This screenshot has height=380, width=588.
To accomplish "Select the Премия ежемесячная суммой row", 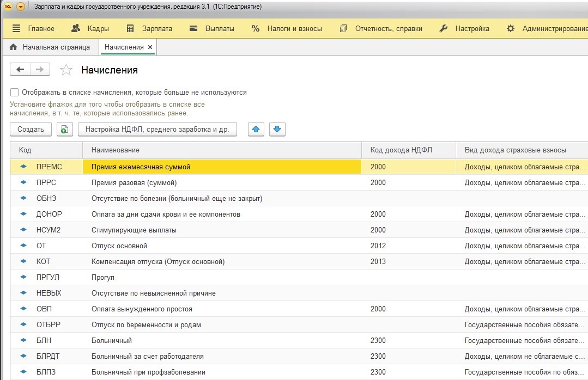I will (299, 167).
